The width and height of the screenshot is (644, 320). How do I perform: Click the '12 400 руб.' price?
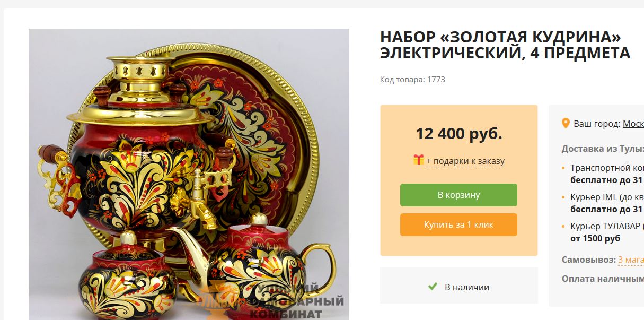coord(458,133)
